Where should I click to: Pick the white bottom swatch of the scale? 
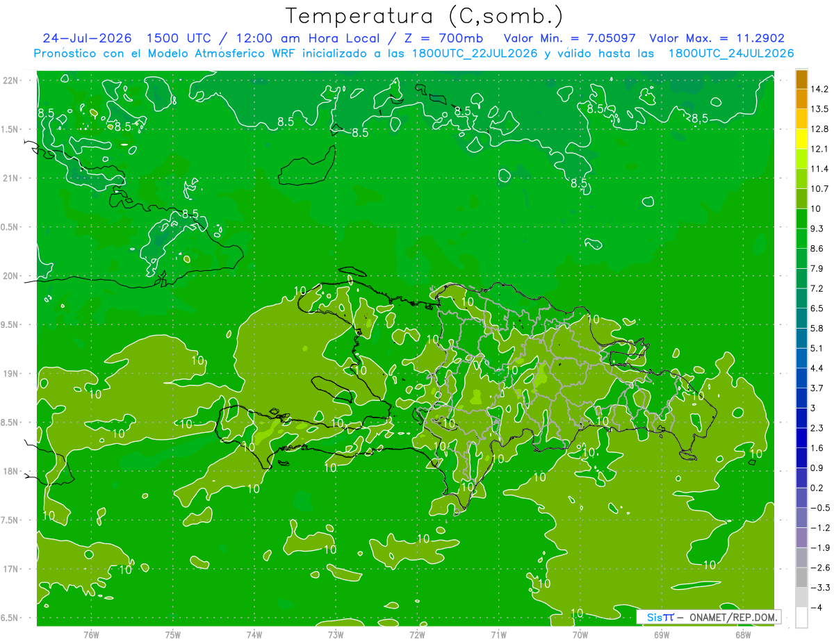click(x=801, y=618)
